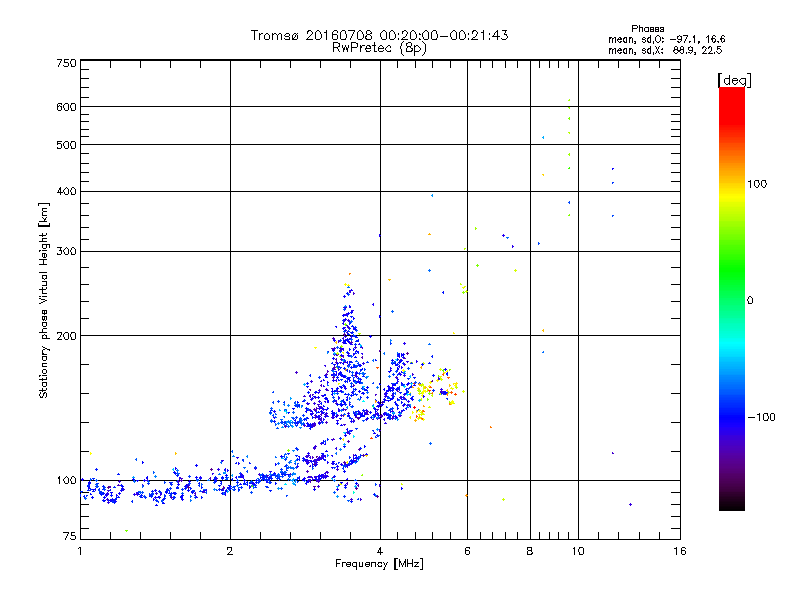800x600 pixels.
Task: Click the x-axis label '6'
Action: click(x=467, y=551)
